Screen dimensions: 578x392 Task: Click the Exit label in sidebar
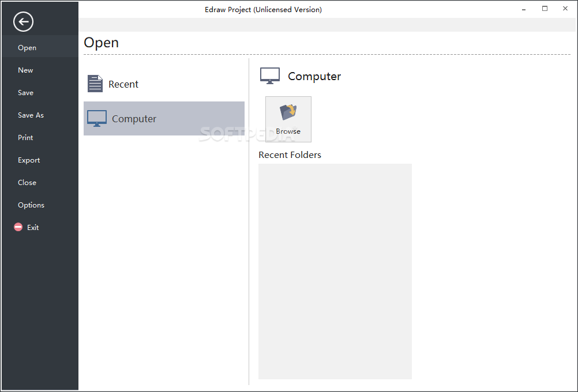(x=33, y=227)
